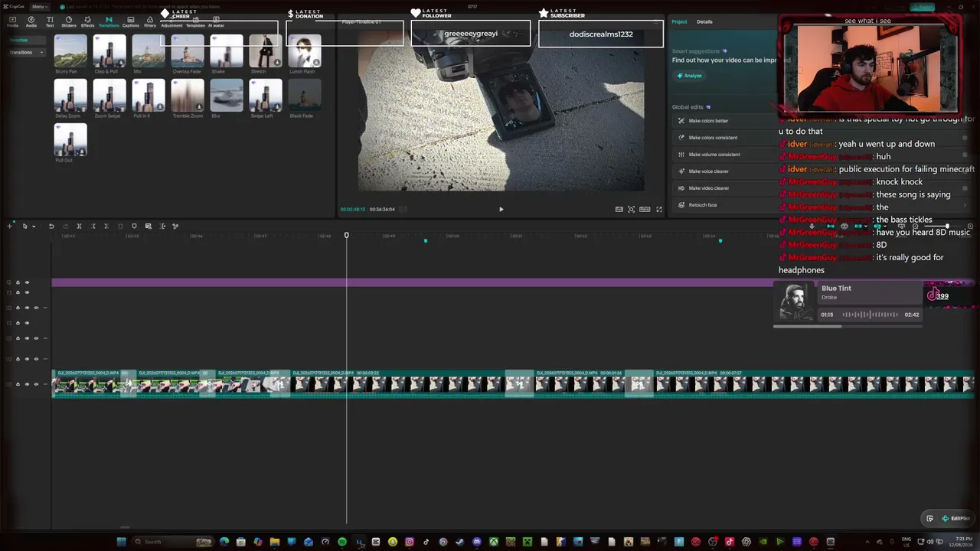The width and height of the screenshot is (980, 551).
Task: Click the playhead handle on timeline ruler
Action: coord(346,236)
